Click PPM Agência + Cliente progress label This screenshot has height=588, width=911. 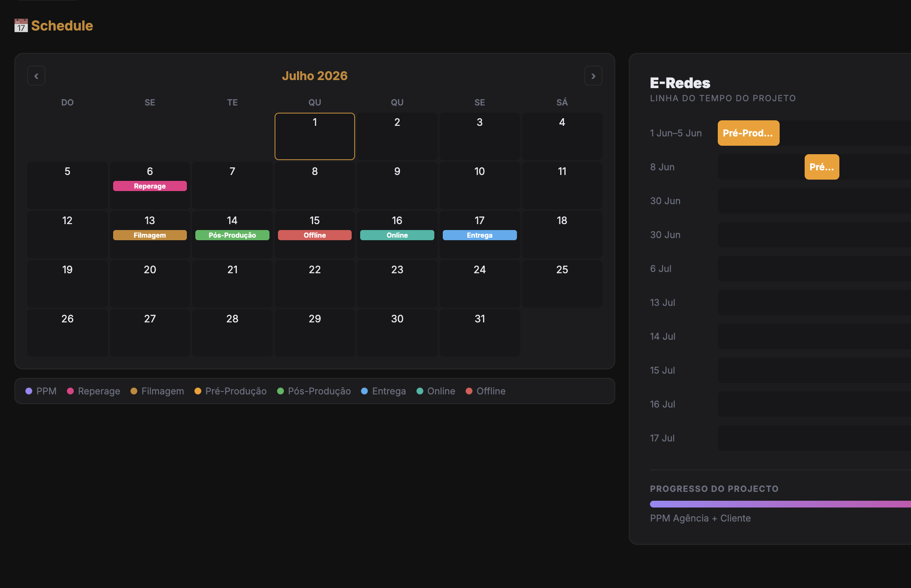point(700,518)
